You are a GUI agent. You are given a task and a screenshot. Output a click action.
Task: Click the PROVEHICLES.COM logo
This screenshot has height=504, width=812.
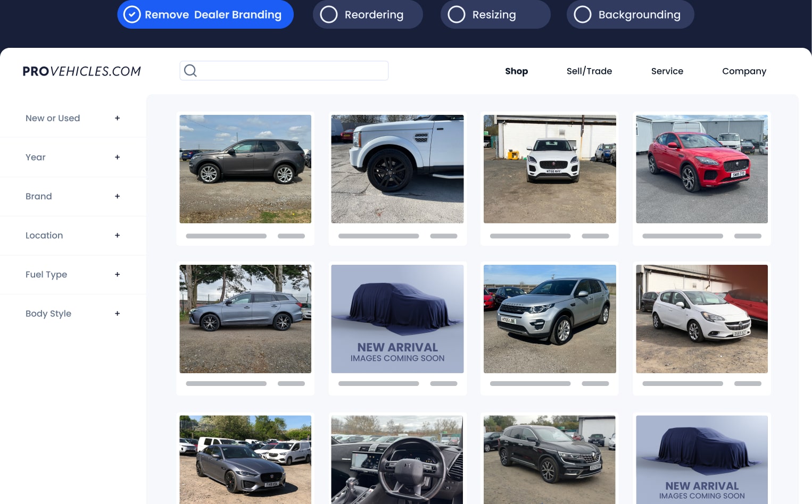click(x=82, y=71)
